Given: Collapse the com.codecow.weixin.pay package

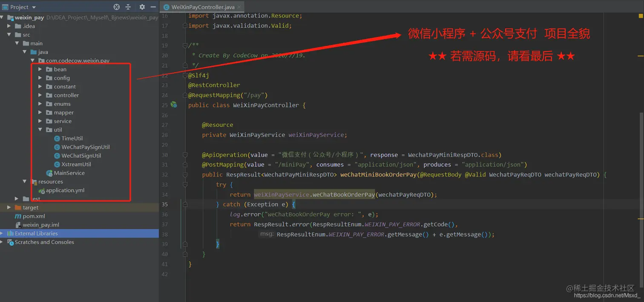Looking at the screenshot, I should 32,60.
